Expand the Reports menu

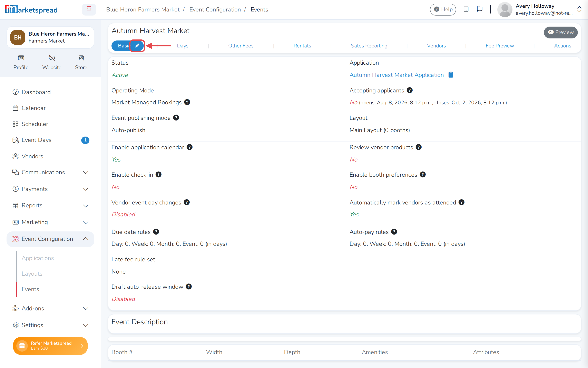(x=51, y=206)
